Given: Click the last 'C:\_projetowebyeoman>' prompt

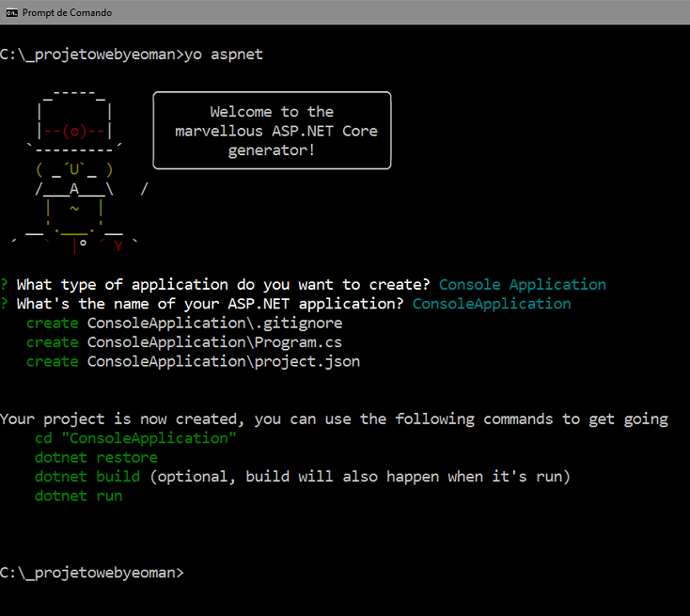Looking at the screenshot, I should [91, 573].
